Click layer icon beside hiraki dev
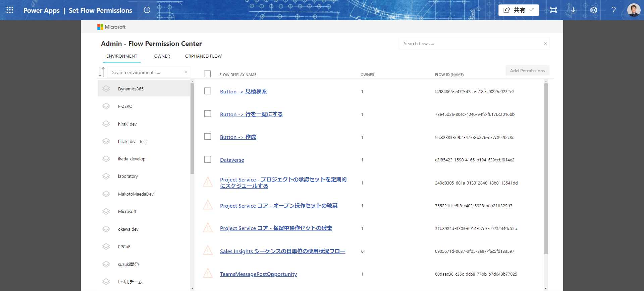Viewport: 644px width, 291px height. point(106,124)
